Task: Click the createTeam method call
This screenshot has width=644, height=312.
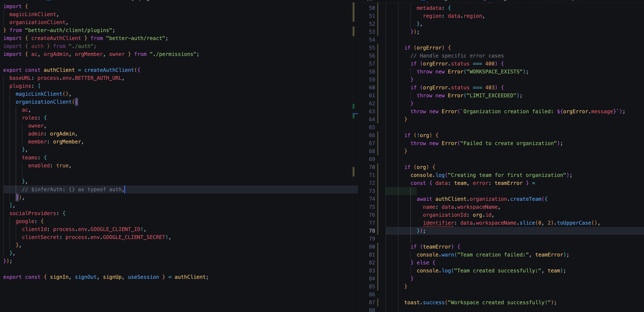Action: (526, 199)
